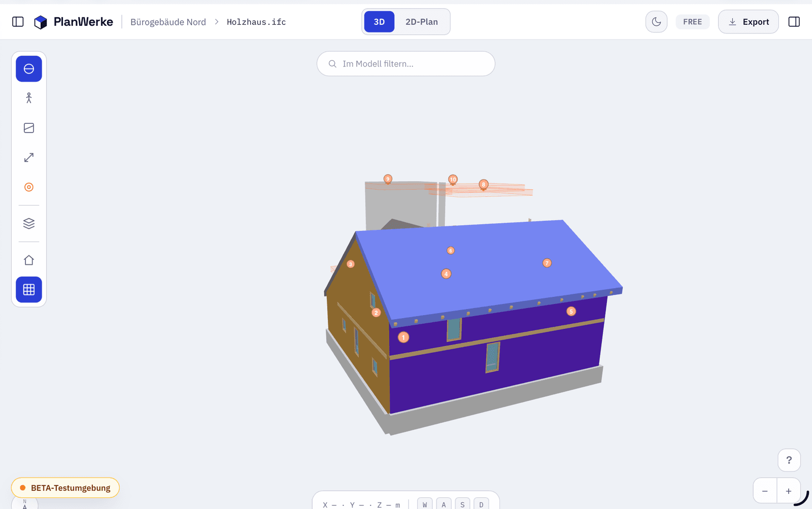Click the Im Modell filtern search field
Screen dimensions: 812x509
point(406,64)
